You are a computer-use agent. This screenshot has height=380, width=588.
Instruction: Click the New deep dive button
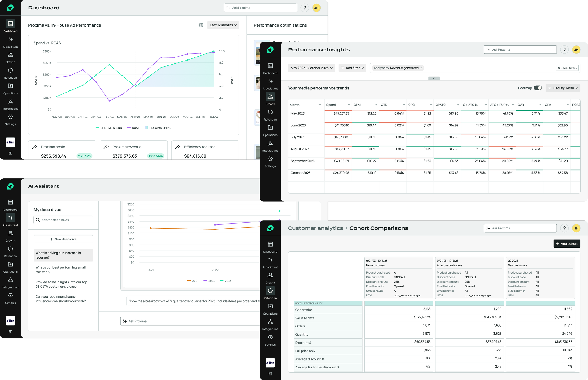[x=63, y=239]
